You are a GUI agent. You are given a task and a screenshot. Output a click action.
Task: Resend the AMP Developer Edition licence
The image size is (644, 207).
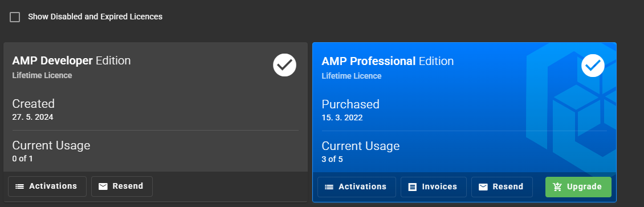point(122,186)
